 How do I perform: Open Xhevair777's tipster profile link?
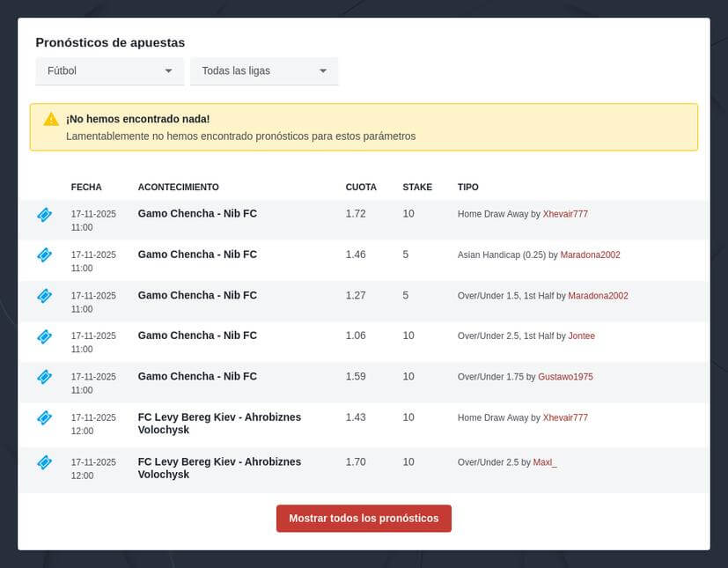(567, 214)
